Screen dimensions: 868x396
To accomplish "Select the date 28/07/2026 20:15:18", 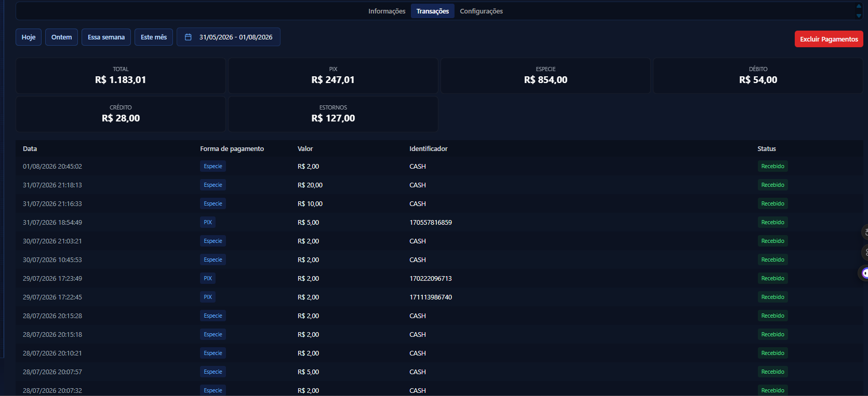I will 52,334.
